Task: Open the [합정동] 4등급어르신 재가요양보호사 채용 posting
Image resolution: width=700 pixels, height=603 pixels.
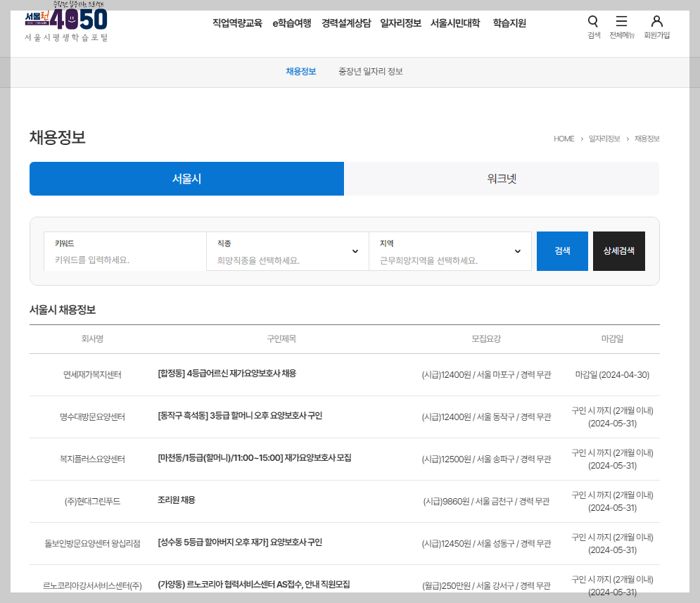Action: click(227, 374)
